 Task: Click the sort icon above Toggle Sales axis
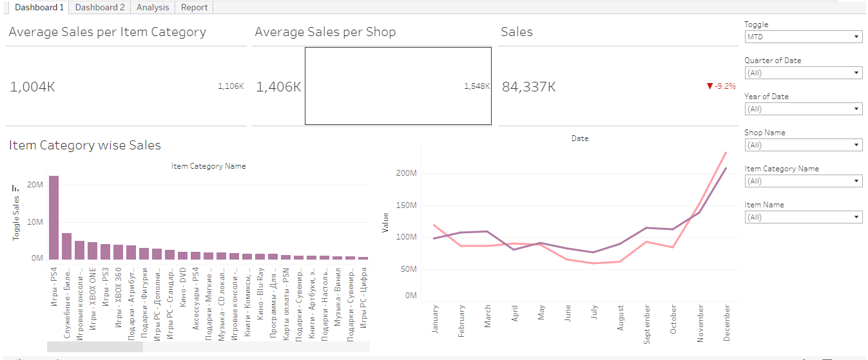(15, 188)
